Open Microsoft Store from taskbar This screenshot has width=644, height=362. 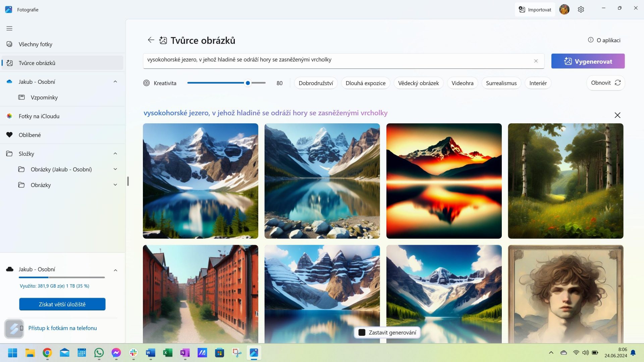(220, 353)
